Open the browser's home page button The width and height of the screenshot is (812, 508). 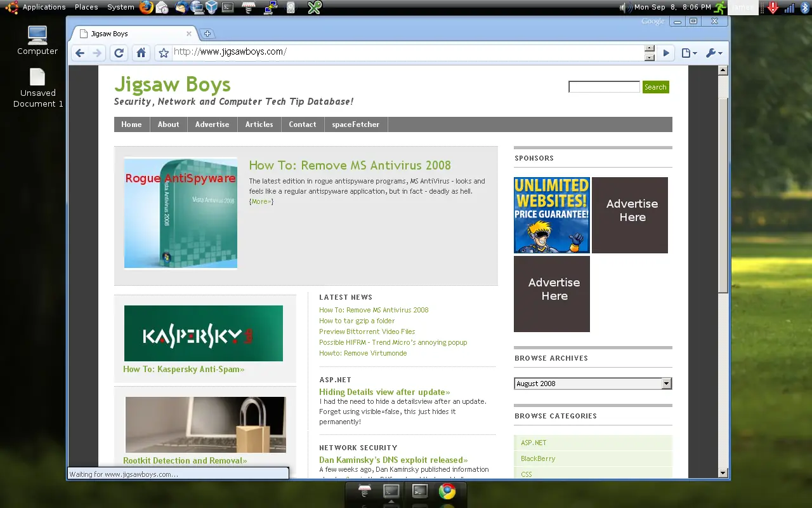click(141, 53)
